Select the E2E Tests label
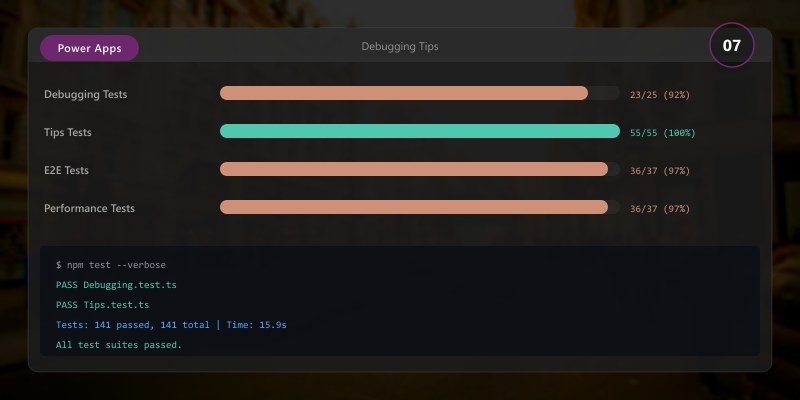The width and height of the screenshot is (800, 400). coord(66,170)
